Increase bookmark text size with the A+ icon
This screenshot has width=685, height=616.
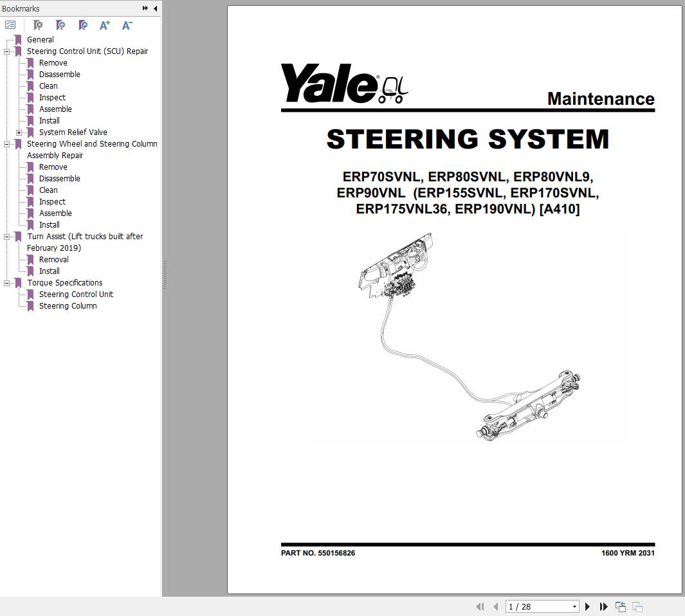[x=104, y=24]
